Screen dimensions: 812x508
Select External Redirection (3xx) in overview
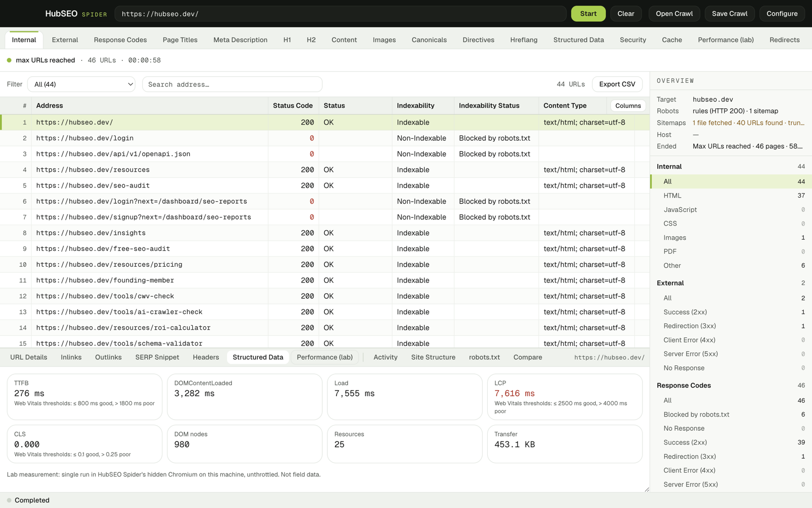pos(731,326)
